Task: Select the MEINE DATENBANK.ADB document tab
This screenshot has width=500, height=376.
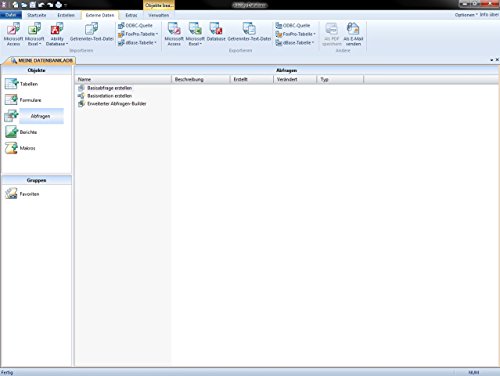Action: (x=42, y=60)
